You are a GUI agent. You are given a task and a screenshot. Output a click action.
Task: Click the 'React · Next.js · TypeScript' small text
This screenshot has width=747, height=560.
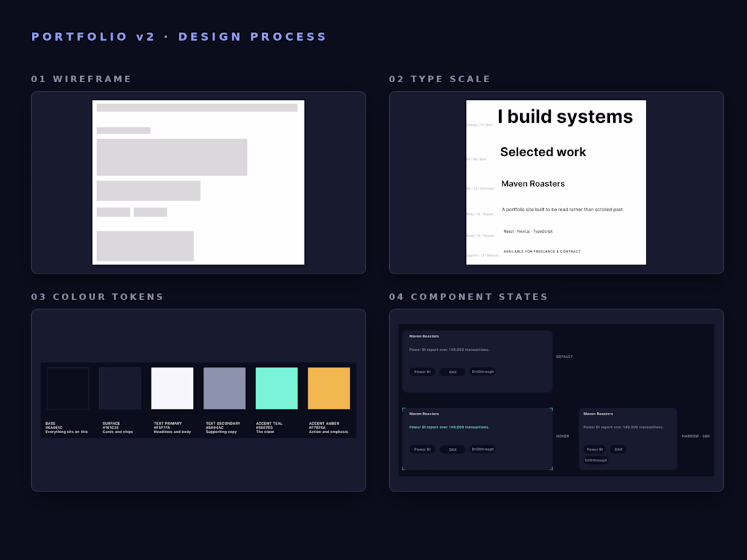coord(528,231)
